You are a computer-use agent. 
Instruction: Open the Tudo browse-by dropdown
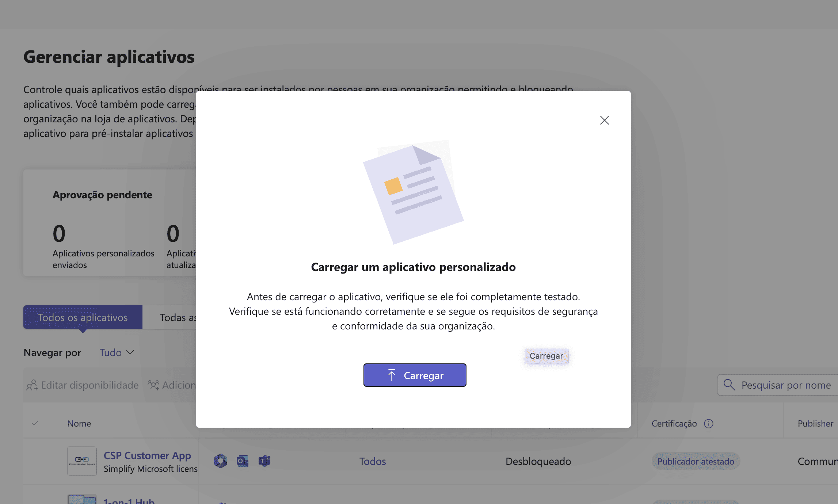click(117, 352)
